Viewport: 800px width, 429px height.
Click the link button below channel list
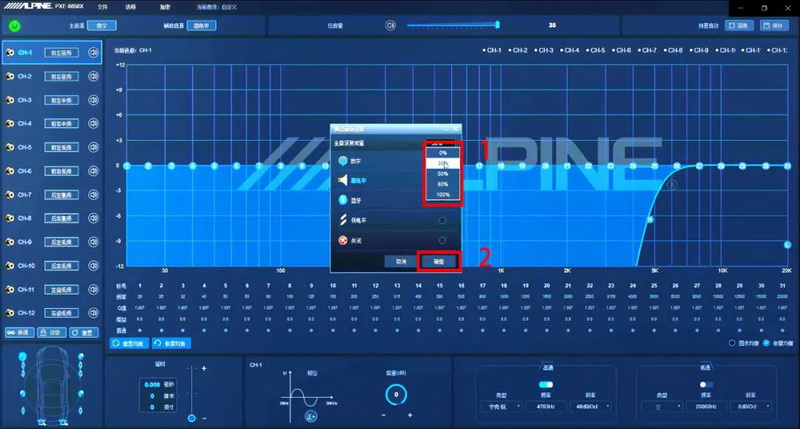click(19, 332)
